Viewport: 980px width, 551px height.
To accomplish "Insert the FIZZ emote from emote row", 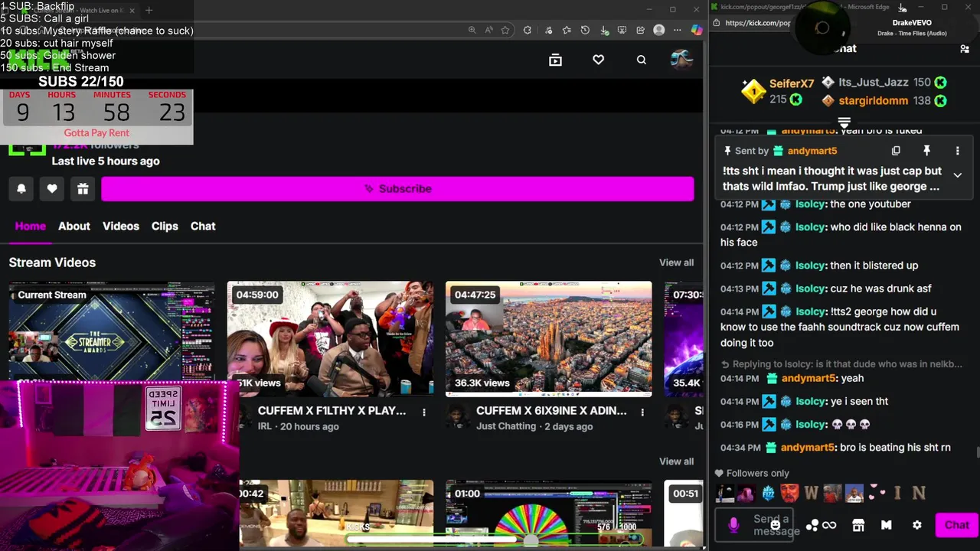I will coord(768,494).
